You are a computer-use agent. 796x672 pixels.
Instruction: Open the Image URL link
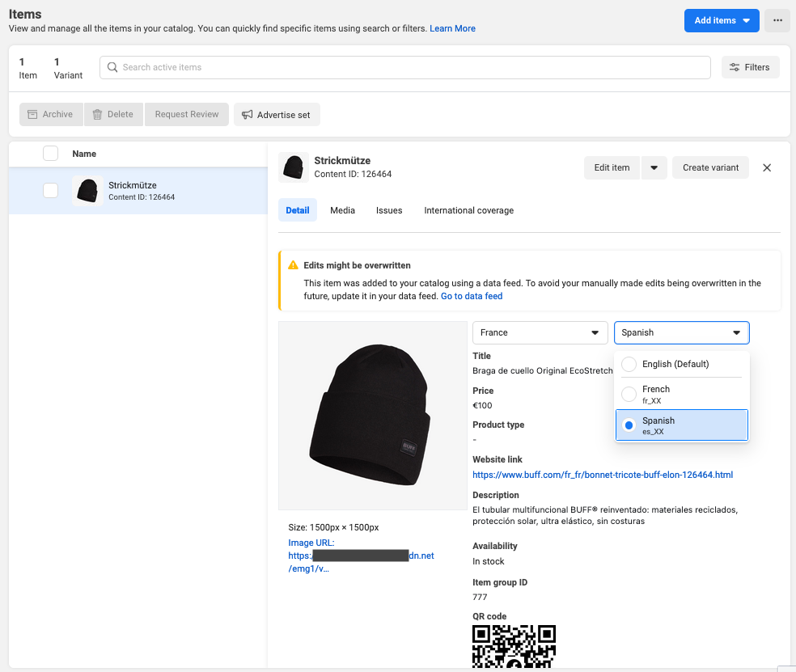click(361, 556)
